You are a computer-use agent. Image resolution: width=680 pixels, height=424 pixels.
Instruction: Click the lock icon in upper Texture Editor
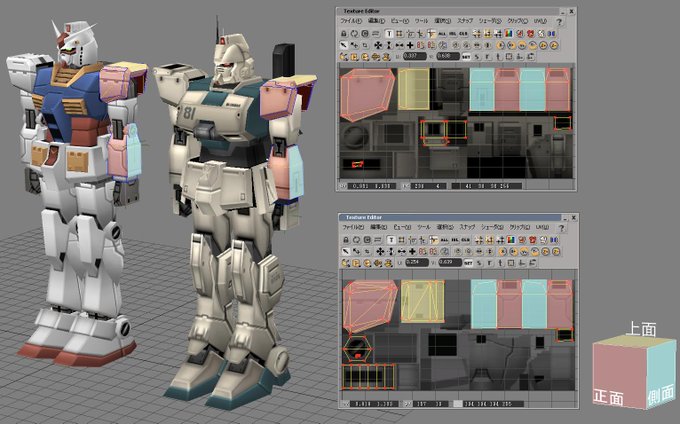343,33
